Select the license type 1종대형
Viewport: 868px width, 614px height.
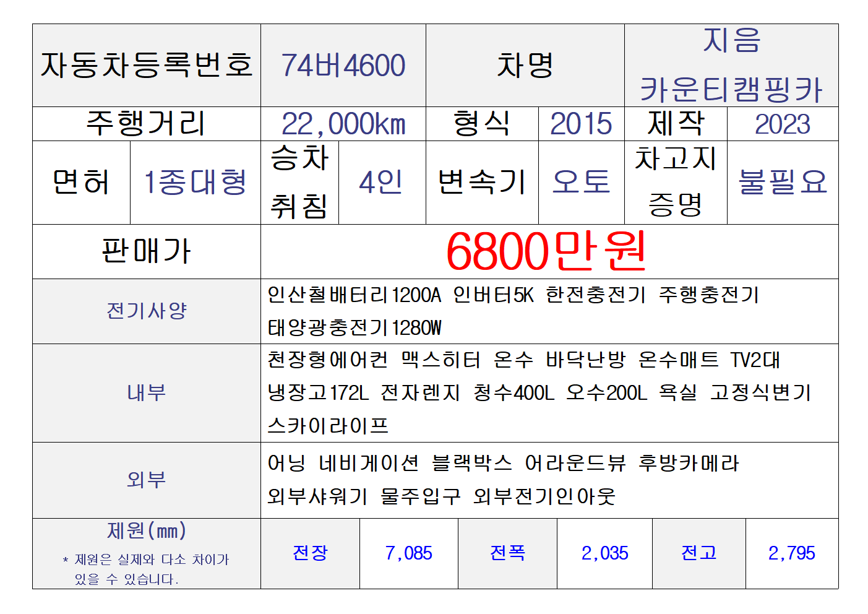(195, 183)
